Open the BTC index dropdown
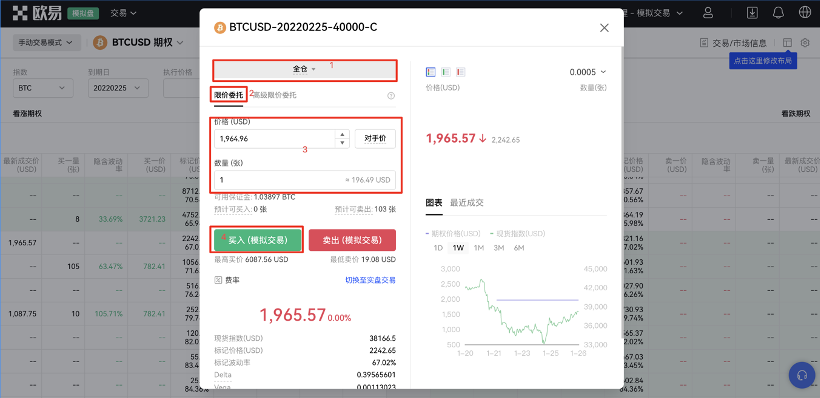The height and width of the screenshot is (398, 820). (42, 88)
